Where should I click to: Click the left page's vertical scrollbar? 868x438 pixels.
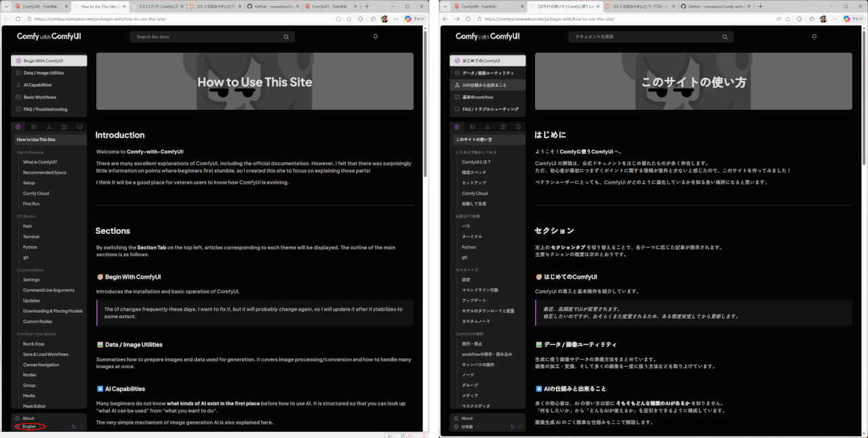click(x=425, y=203)
